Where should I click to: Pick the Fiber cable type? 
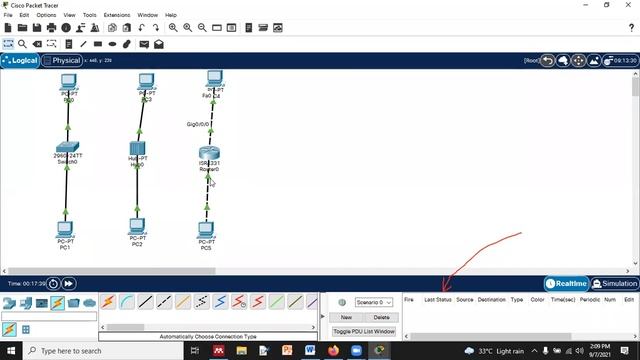183,302
